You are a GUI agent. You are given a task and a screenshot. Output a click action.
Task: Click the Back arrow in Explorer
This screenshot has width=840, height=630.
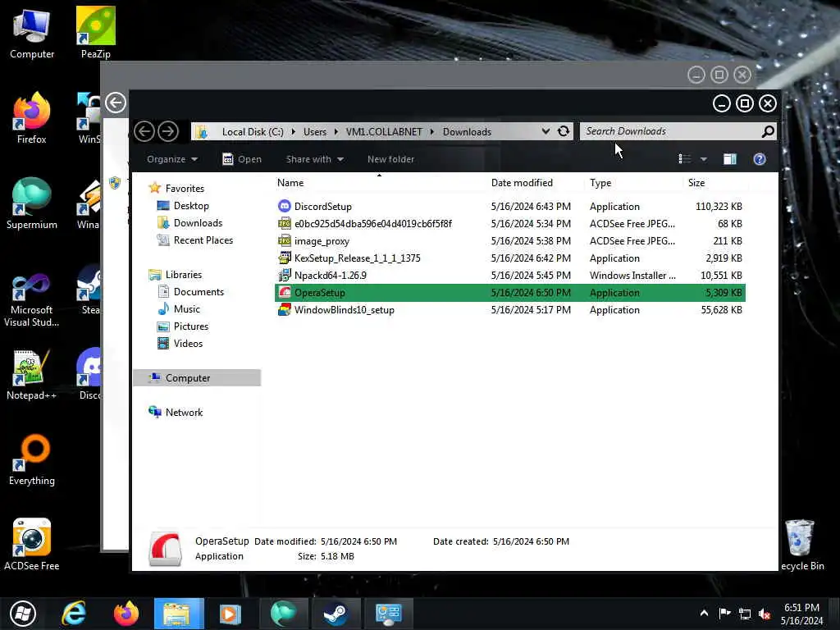tap(144, 131)
